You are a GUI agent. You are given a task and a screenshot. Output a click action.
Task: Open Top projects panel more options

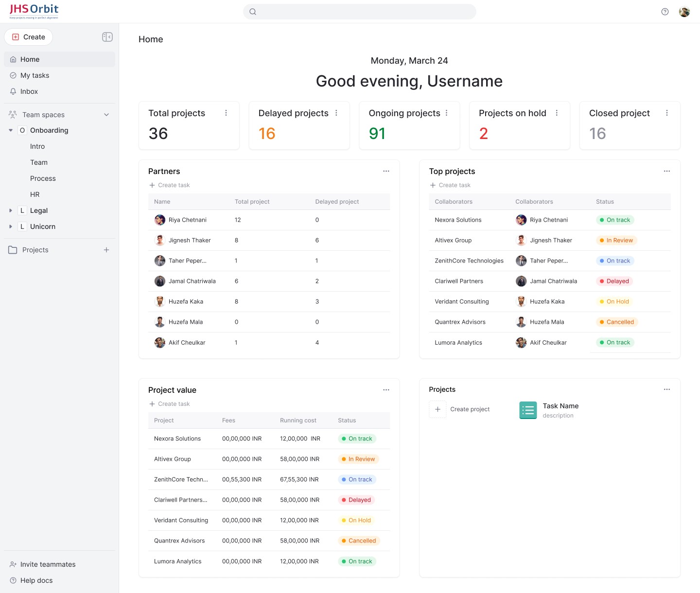pyautogui.click(x=667, y=171)
